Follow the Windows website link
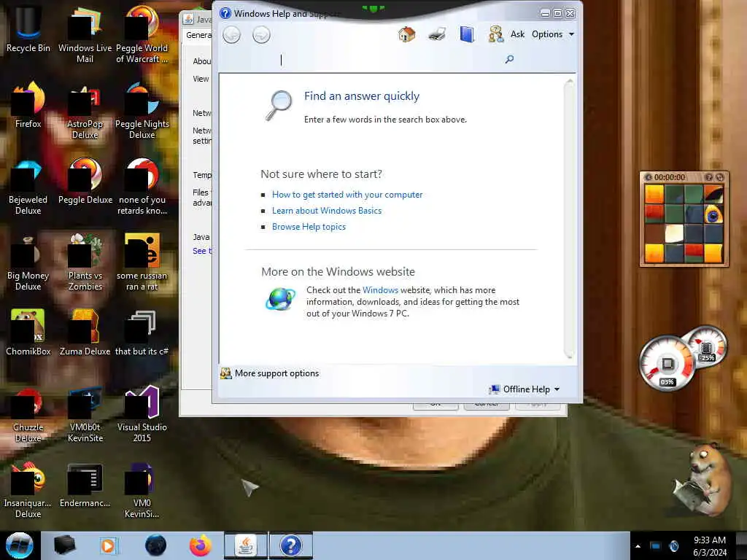 [380, 290]
